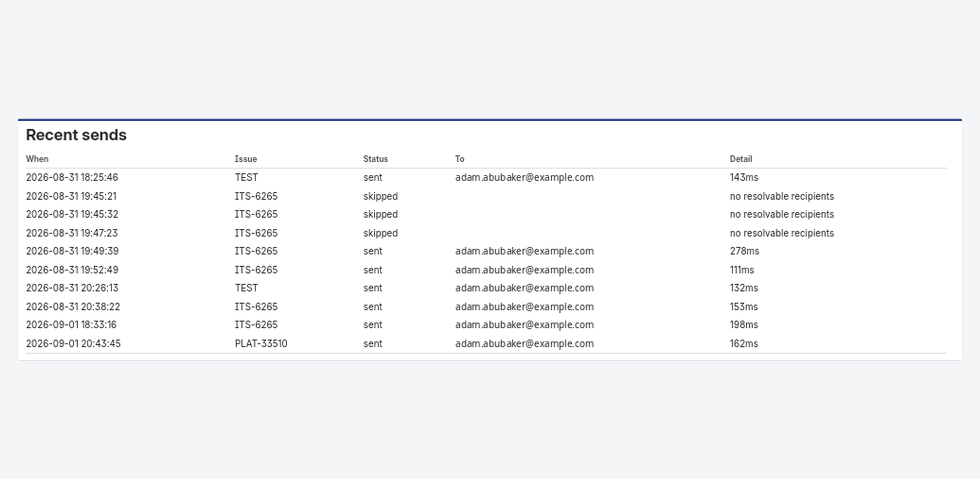Click the 143ms detail value
The width and height of the screenshot is (980, 479).
(744, 177)
